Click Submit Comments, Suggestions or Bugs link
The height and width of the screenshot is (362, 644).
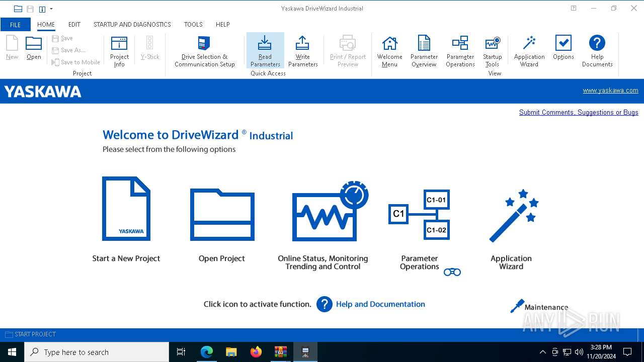pyautogui.click(x=579, y=112)
